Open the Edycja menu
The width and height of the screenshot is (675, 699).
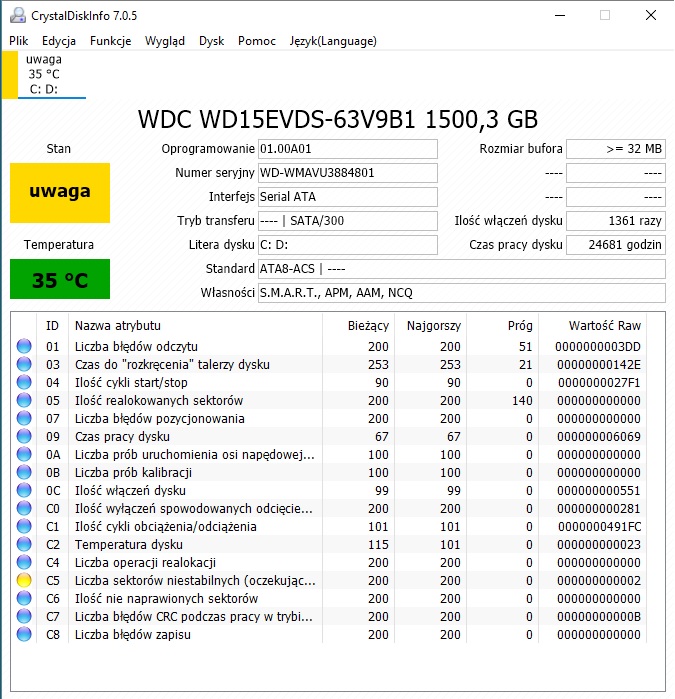pyautogui.click(x=59, y=41)
